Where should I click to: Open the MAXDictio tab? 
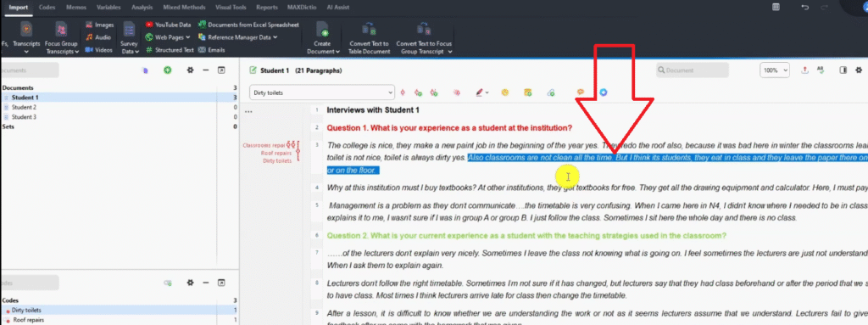coord(301,7)
